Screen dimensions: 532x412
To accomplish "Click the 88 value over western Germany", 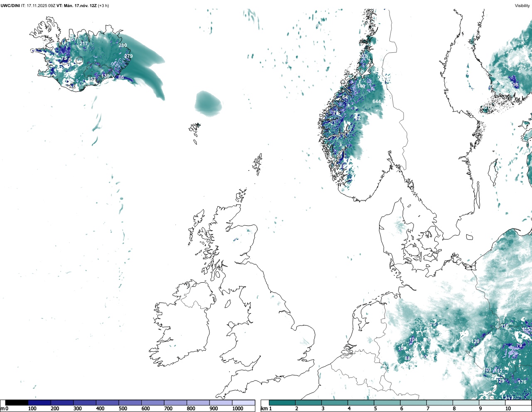I will click(x=407, y=358).
